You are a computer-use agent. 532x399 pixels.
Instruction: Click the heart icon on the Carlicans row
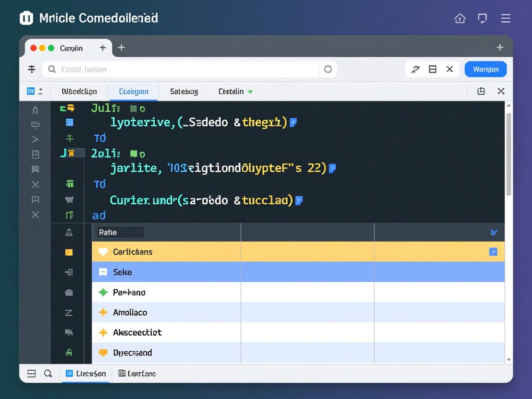click(103, 252)
